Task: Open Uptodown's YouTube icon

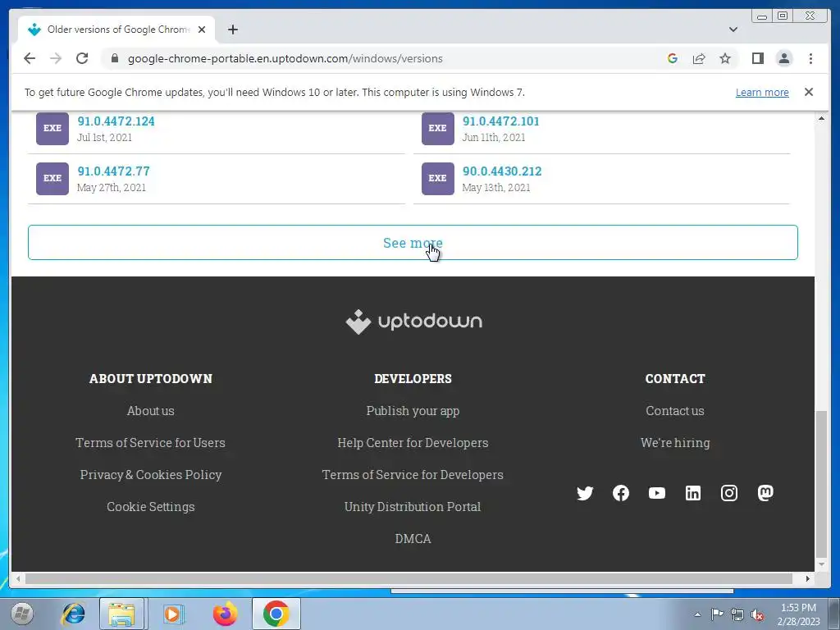Action: click(x=657, y=493)
